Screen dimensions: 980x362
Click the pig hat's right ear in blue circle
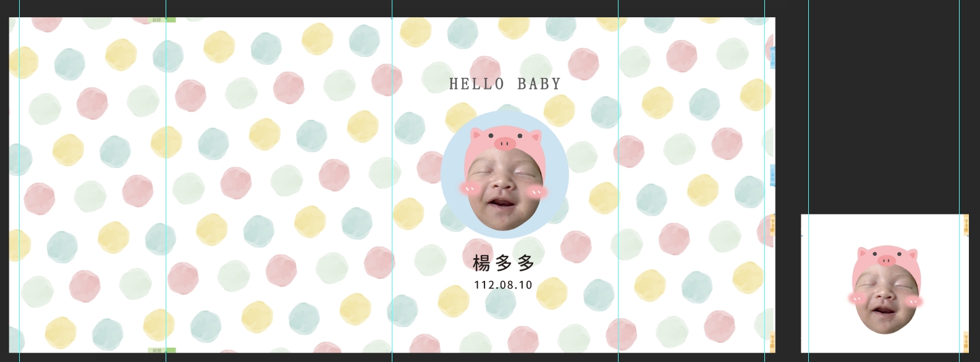click(x=534, y=137)
